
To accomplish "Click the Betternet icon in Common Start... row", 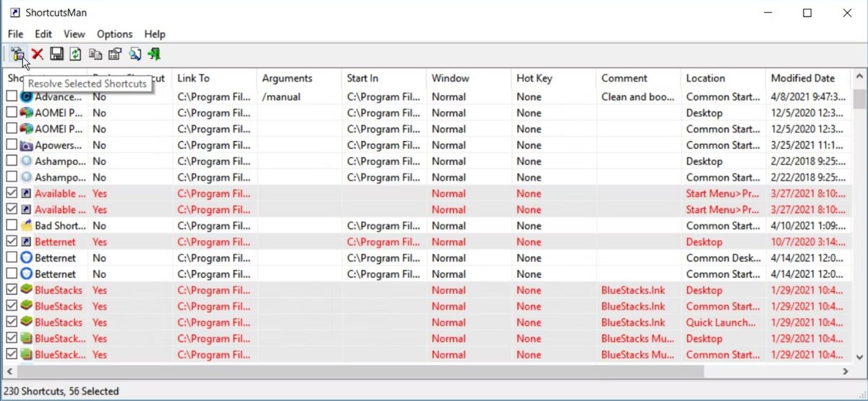I will click(26, 274).
